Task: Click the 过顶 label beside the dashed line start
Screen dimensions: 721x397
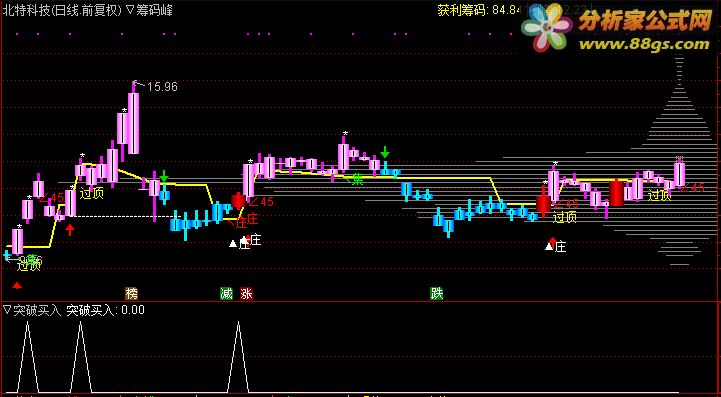Action: point(92,194)
